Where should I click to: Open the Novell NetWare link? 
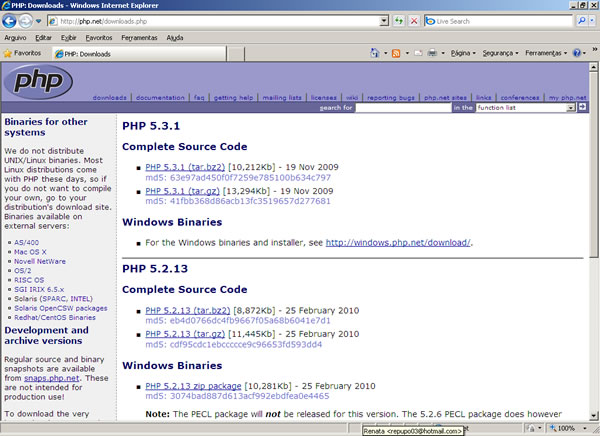(x=40, y=261)
